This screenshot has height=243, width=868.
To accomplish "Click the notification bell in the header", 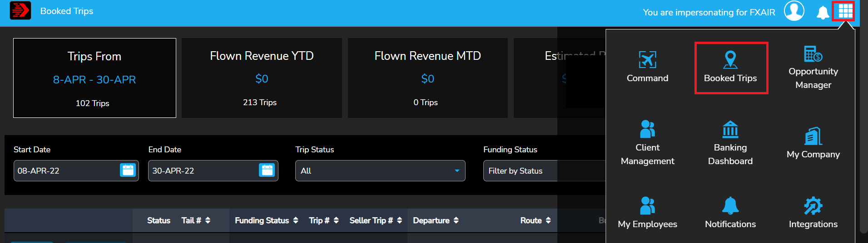I will click(x=823, y=12).
